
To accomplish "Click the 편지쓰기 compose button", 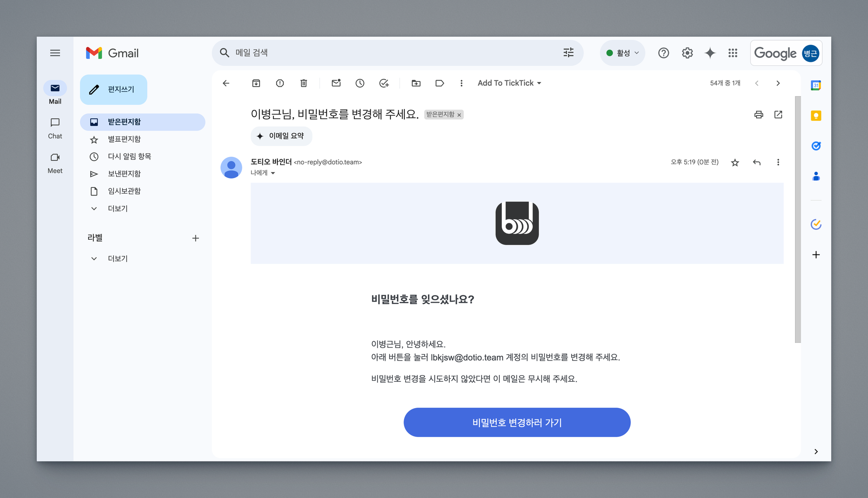I will pyautogui.click(x=114, y=90).
